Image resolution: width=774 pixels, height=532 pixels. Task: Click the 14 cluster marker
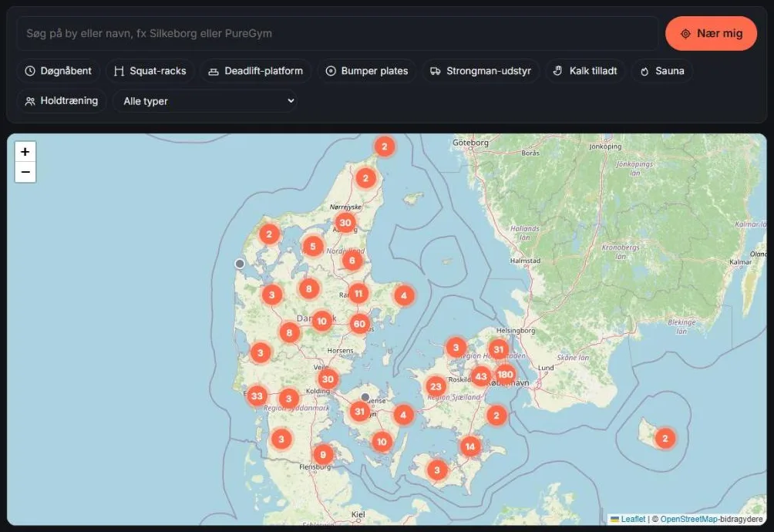(470, 446)
